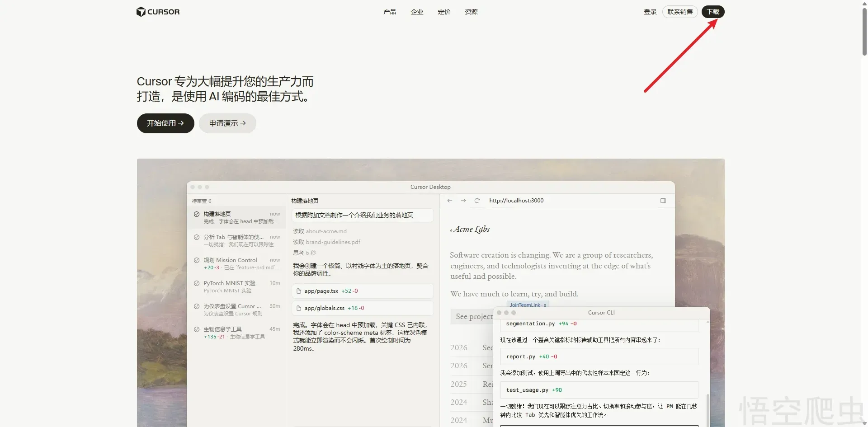Click the hero headline starting with Cursor 专为大幅提升
The width and height of the screenshot is (868, 427).
click(x=225, y=89)
